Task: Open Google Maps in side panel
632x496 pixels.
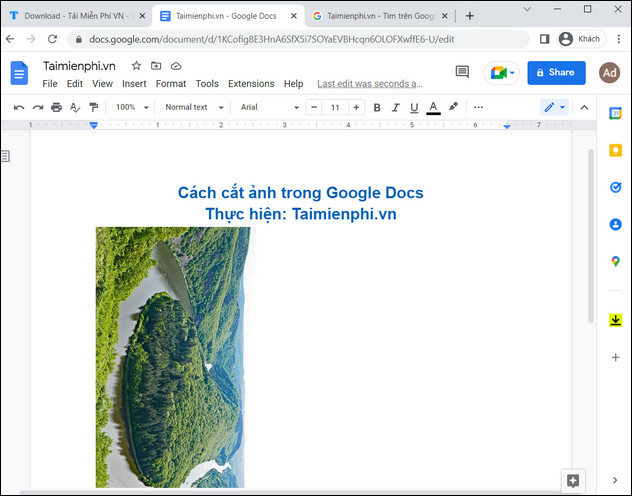Action: 615,261
